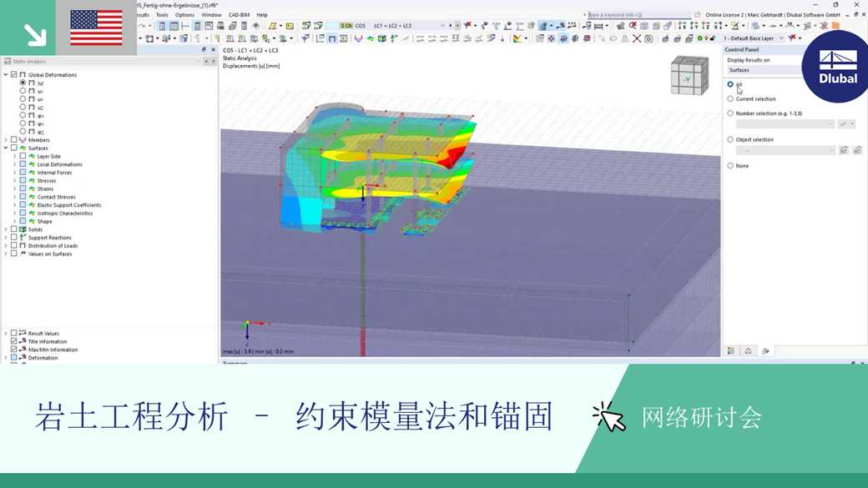868x488 pixels.
Task: Open Object selection list picker icon
Action: coord(844,149)
